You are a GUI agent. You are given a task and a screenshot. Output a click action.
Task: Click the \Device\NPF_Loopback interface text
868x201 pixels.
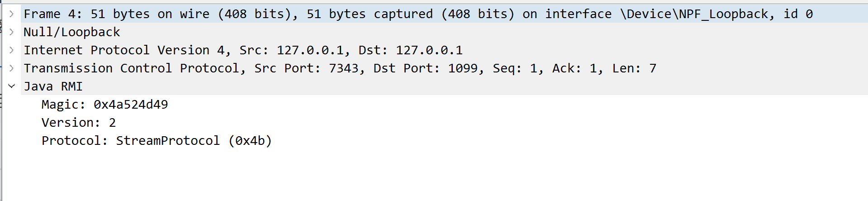point(694,14)
